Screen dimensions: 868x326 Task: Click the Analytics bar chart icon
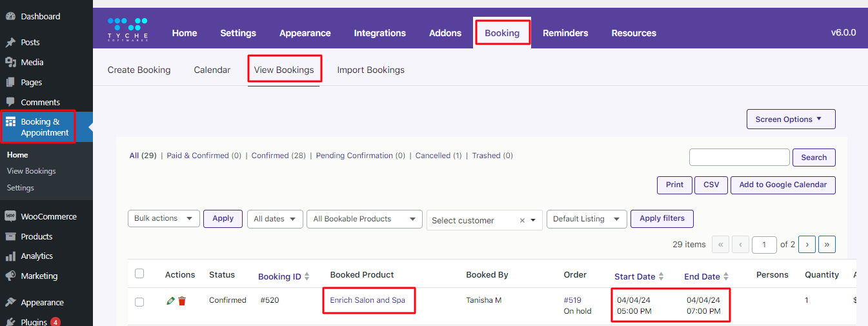tap(10, 256)
